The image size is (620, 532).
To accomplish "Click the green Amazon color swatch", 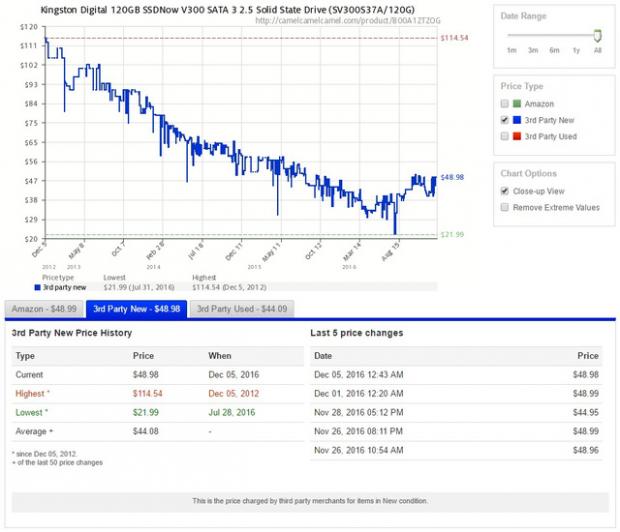I will tap(517, 103).
